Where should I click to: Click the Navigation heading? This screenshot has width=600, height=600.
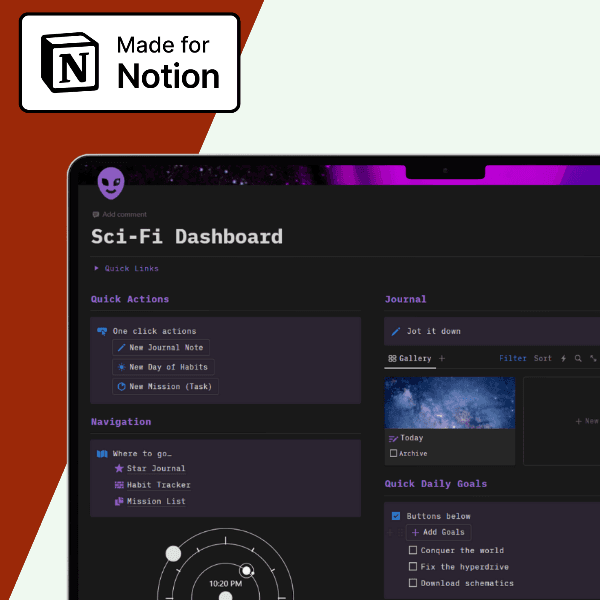point(121,422)
